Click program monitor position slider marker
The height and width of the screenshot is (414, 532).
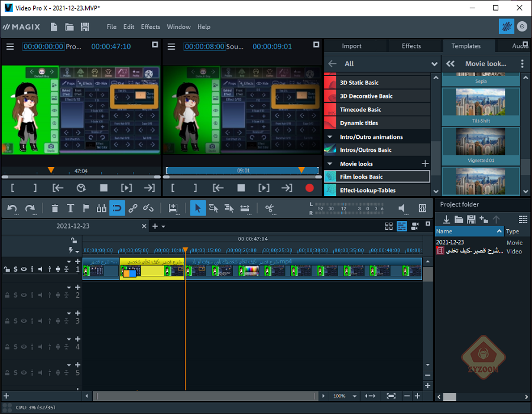(51, 170)
